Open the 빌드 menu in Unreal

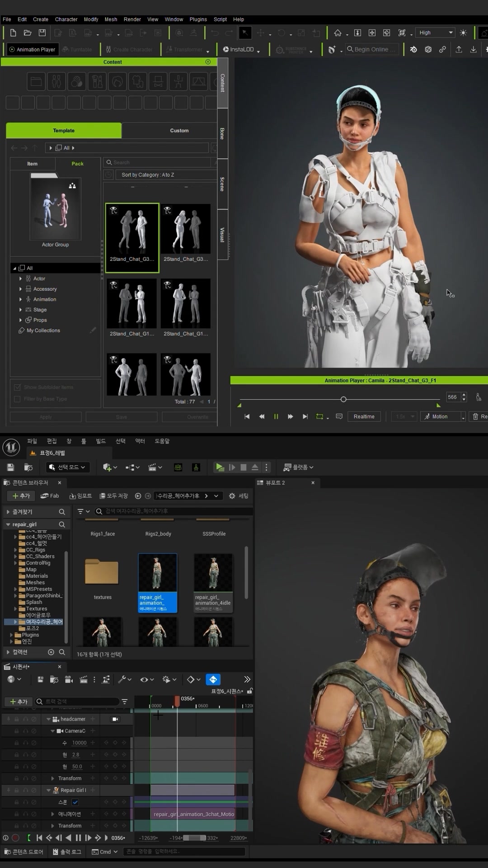[x=100, y=441]
